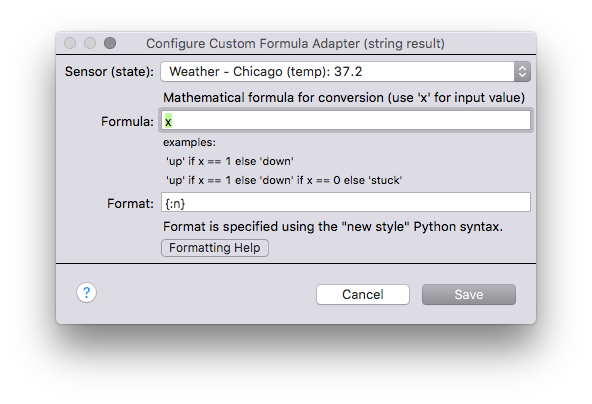Screen dimensions: 592x404
Task: Click the 'Sensor (state):' label
Action: tap(109, 71)
